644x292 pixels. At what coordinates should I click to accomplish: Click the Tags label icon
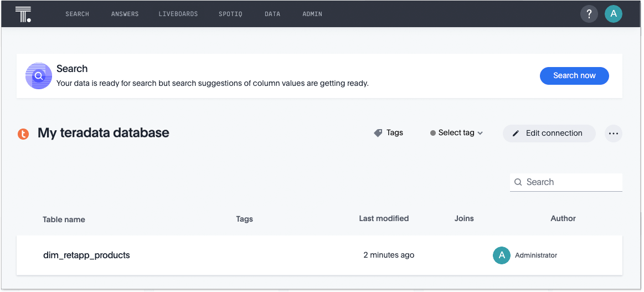[x=378, y=133]
